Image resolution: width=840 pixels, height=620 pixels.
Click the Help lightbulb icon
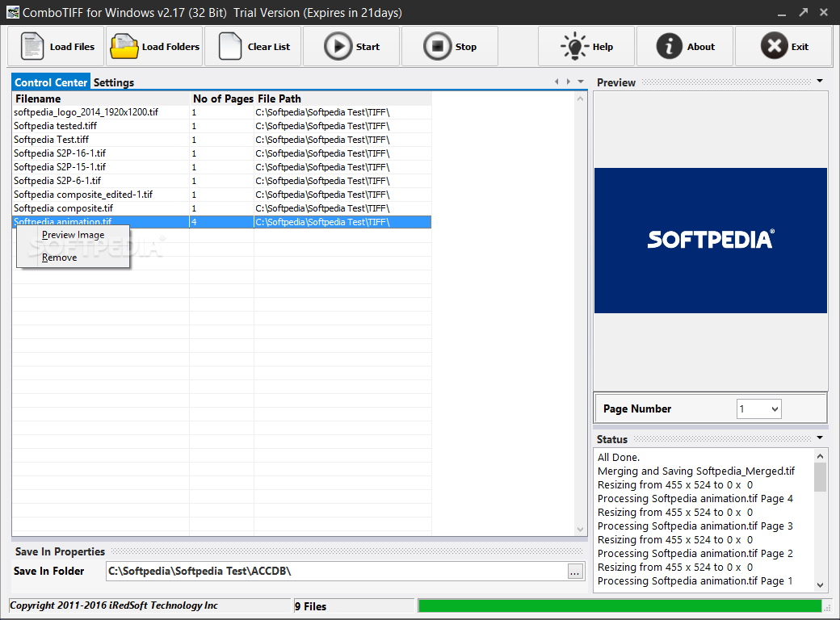tap(574, 46)
